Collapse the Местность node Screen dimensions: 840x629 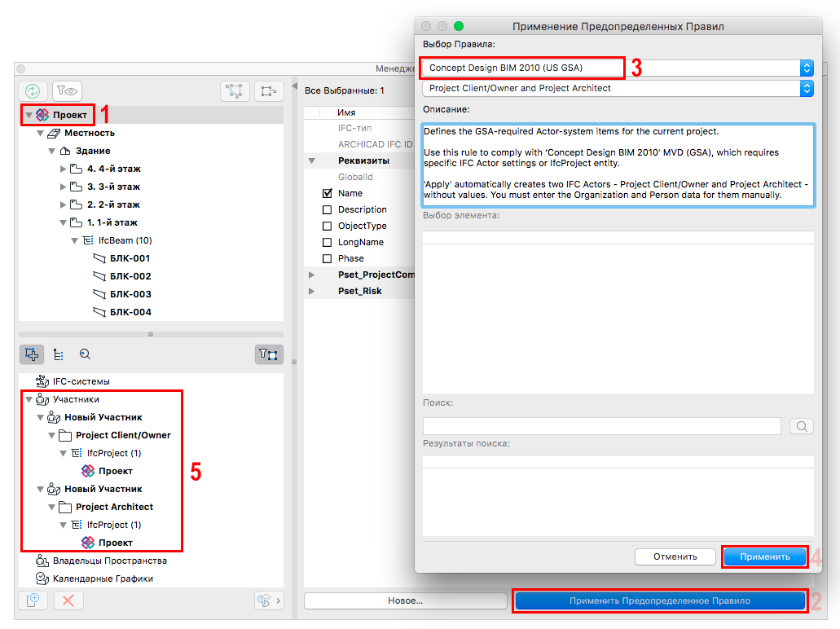coord(40,133)
